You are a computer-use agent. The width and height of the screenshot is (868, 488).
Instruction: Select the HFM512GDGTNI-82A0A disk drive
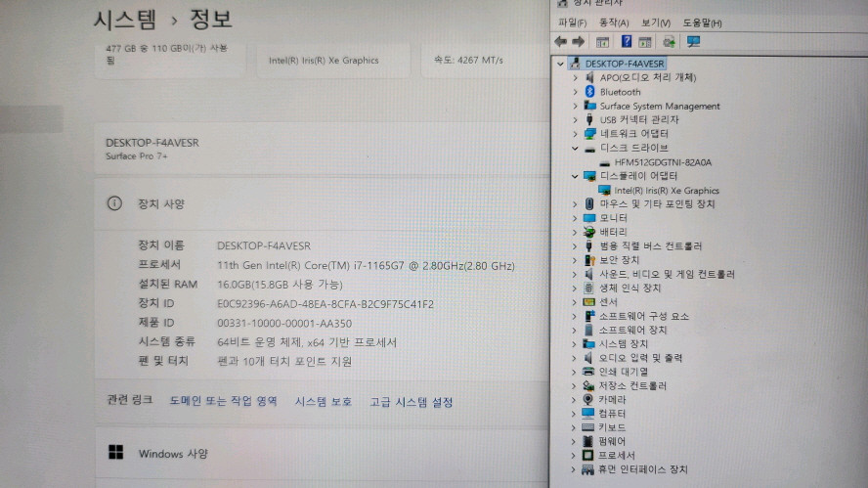(663, 162)
